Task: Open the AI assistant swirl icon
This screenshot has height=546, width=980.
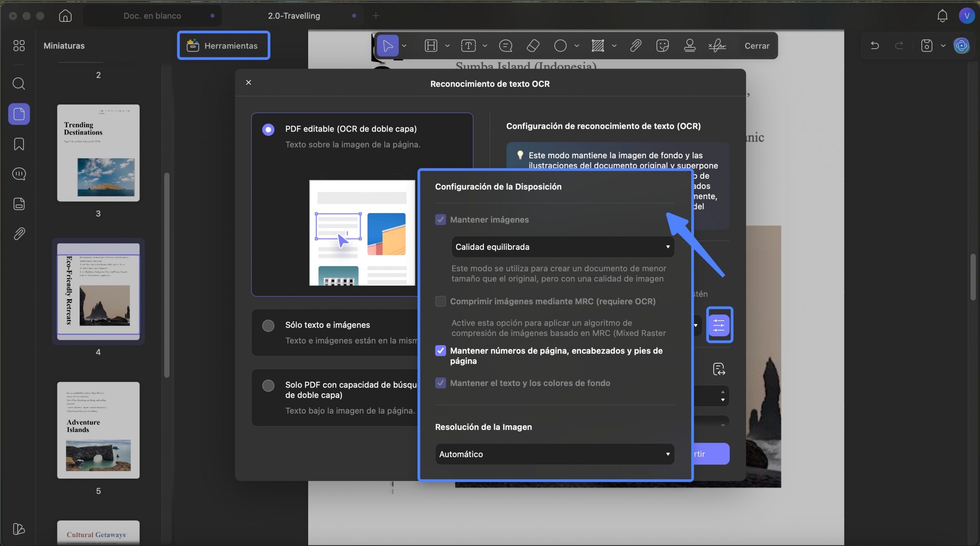Action: coord(961,46)
